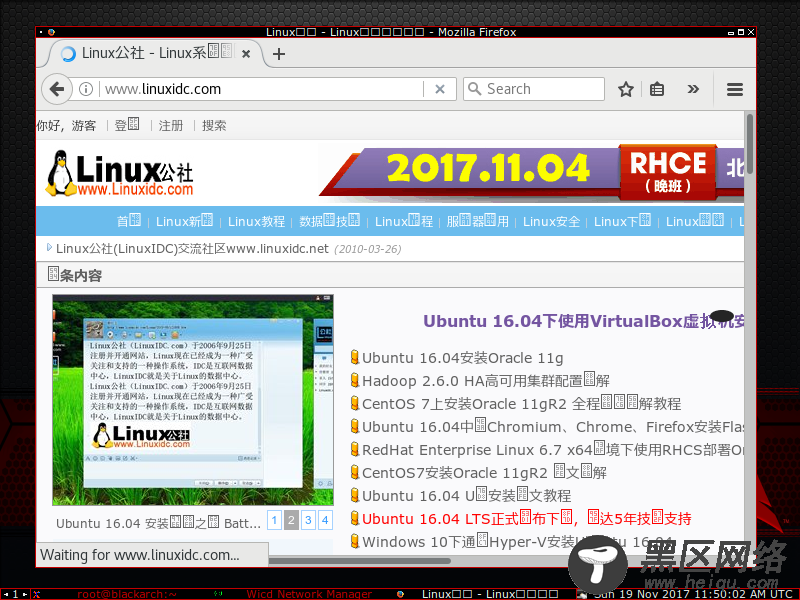Open the Linux公社(LinuxIDC)交流社区 announcement link
Viewport: 800px width, 600px height.
[x=192, y=249]
